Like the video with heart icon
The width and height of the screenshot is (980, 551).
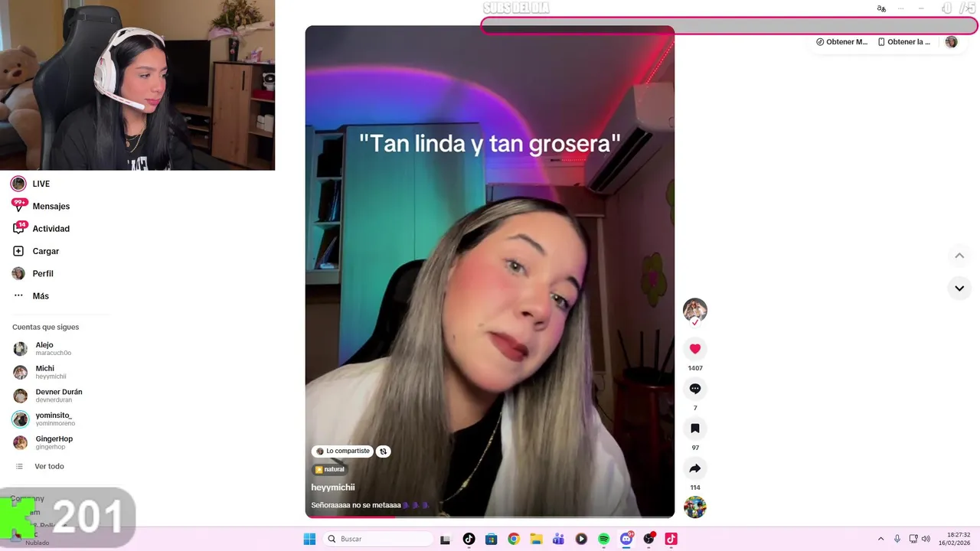tap(695, 349)
